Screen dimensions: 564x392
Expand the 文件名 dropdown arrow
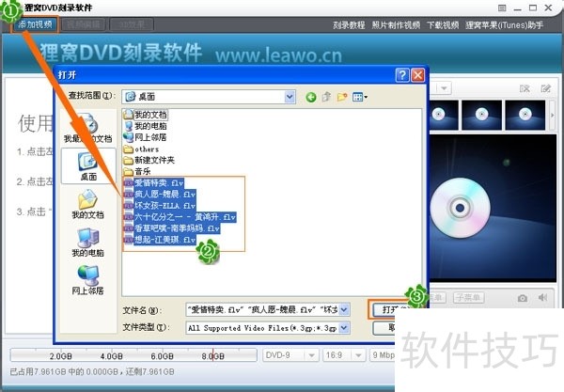point(344,309)
